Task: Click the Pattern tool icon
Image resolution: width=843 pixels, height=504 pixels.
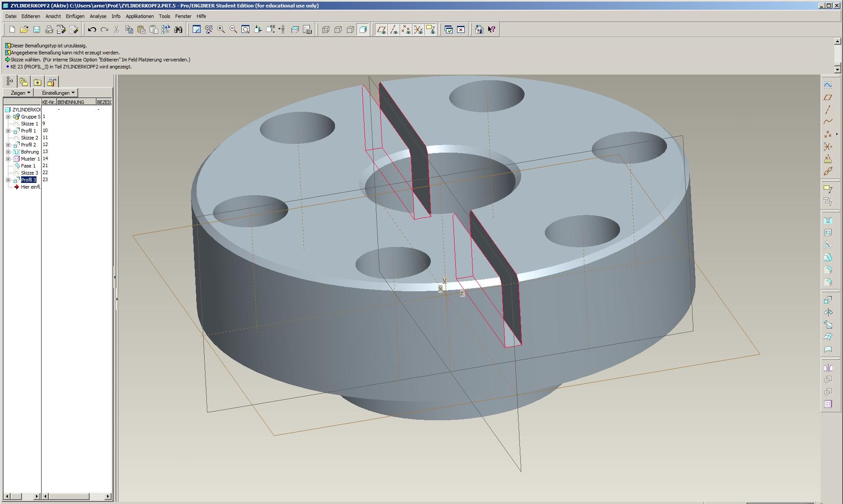Action: 828,404
